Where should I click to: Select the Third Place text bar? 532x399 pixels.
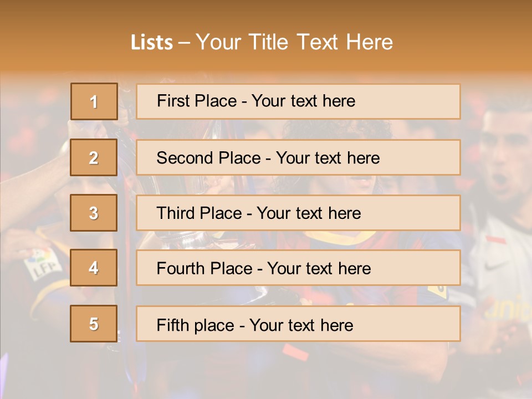[x=298, y=213]
